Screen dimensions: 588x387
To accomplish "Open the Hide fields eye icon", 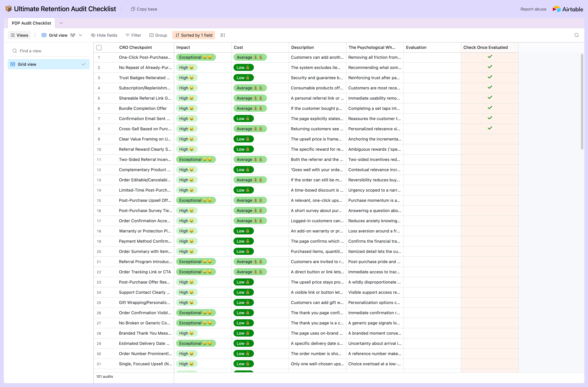I will click(x=93, y=35).
